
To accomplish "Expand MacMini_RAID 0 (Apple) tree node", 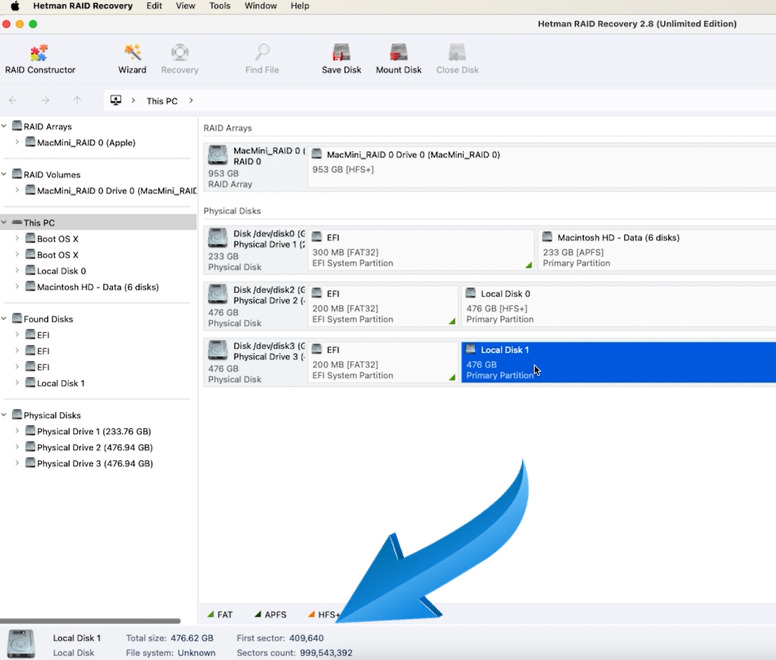I will point(17,142).
